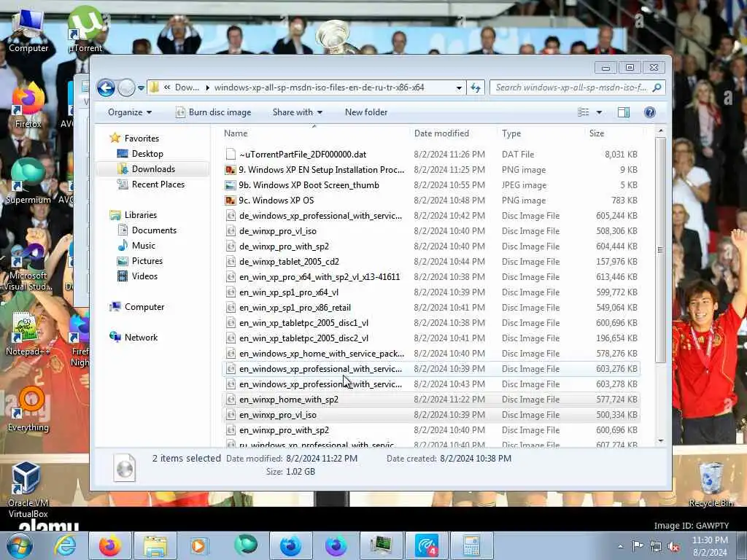Select Network in the navigation pane
Image resolution: width=747 pixels, height=560 pixels.
141,338
